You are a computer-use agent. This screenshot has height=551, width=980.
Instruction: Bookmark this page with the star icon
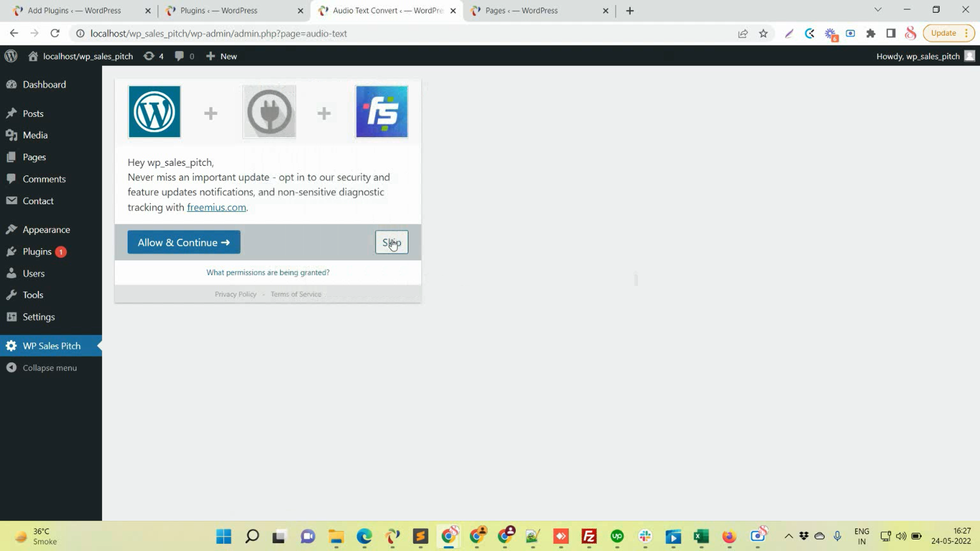763,34
